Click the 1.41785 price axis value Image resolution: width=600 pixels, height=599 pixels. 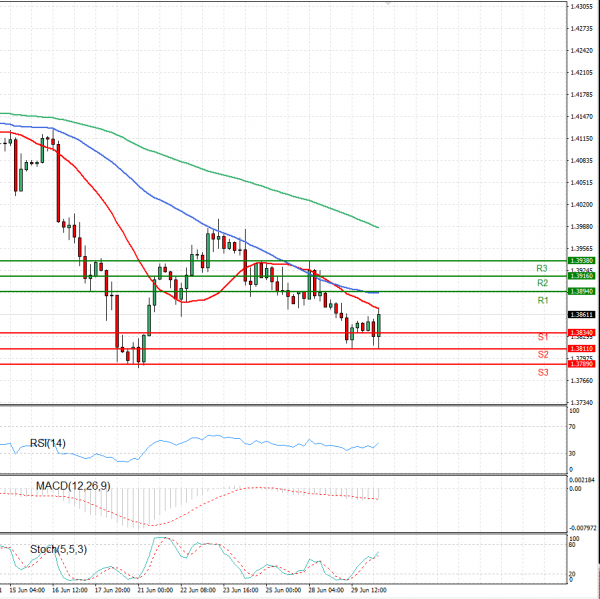point(581,95)
